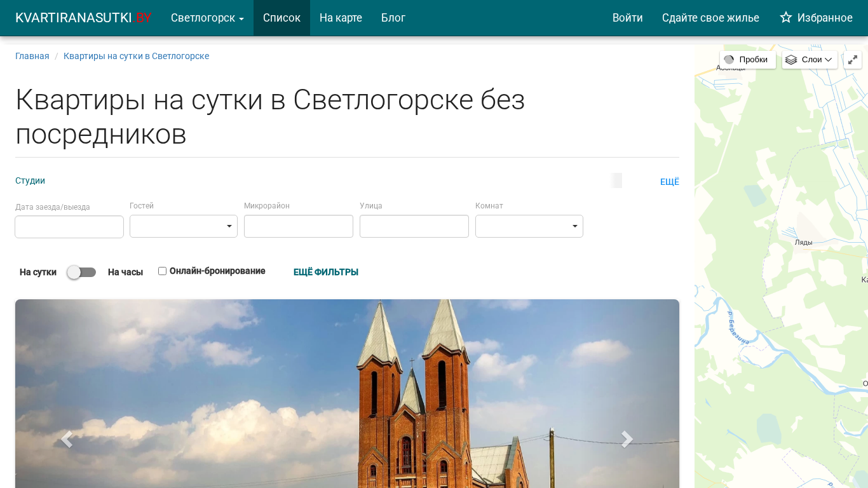Toggle the Пробки traffic layer button
Viewport: 868px width, 488px height.
click(747, 60)
